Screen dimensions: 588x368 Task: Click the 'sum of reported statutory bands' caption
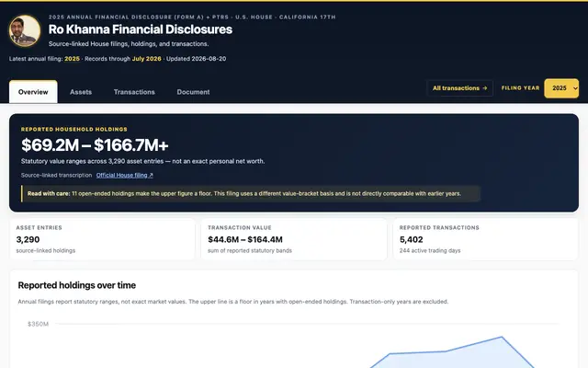[250, 250]
